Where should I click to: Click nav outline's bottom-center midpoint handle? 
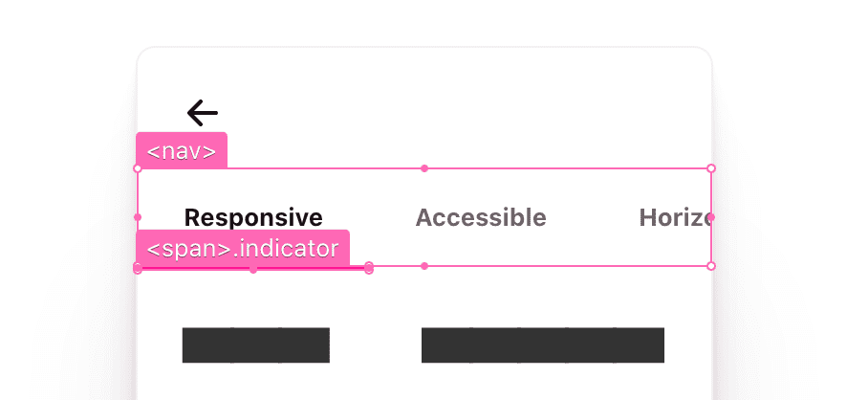[424, 265]
